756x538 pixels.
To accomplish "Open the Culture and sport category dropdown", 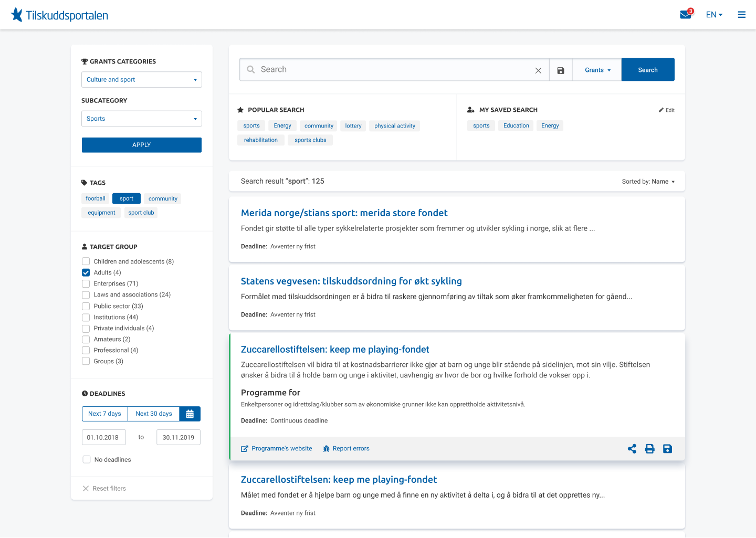I will 142,80.
